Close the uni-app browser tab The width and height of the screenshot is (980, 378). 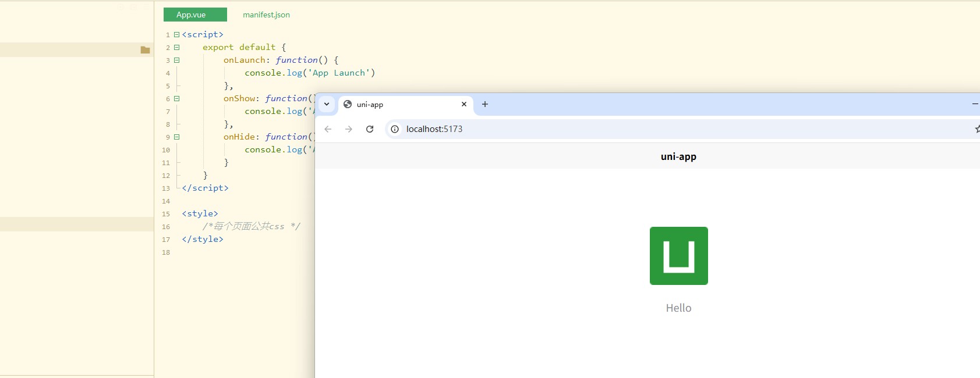[464, 104]
